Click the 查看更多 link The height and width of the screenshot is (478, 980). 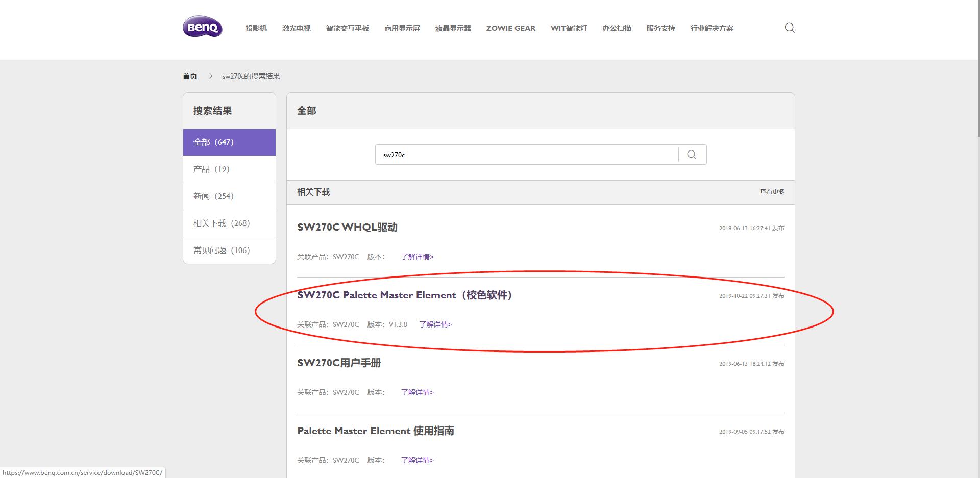[772, 191]
